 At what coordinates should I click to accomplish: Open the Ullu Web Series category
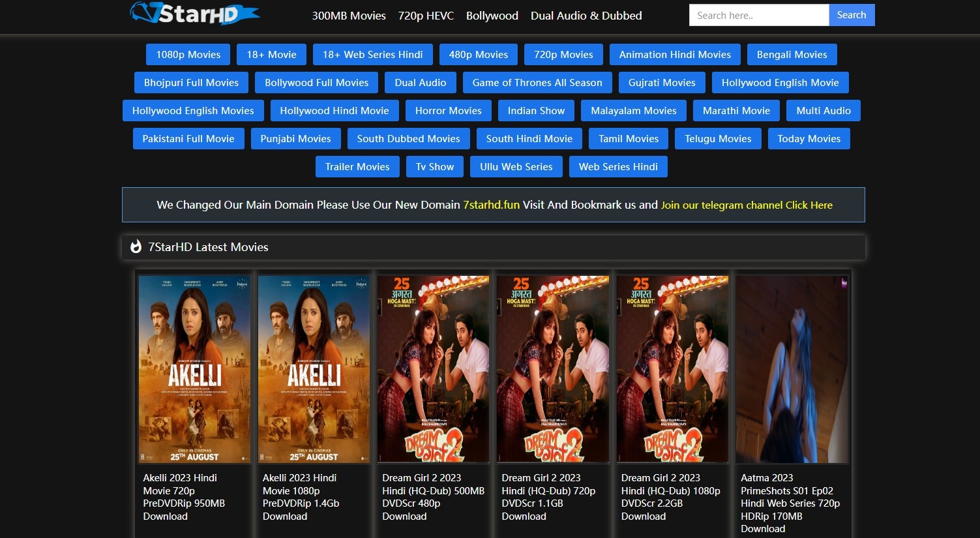516,167
